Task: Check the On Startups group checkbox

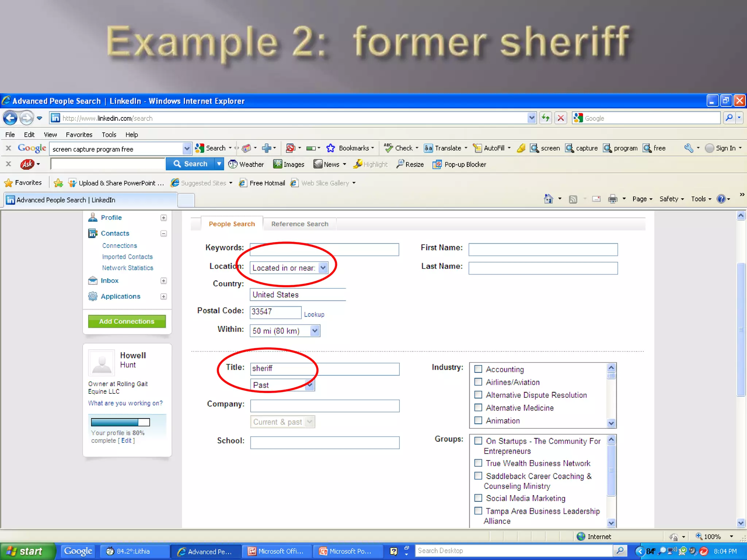Action: point(478,440)
